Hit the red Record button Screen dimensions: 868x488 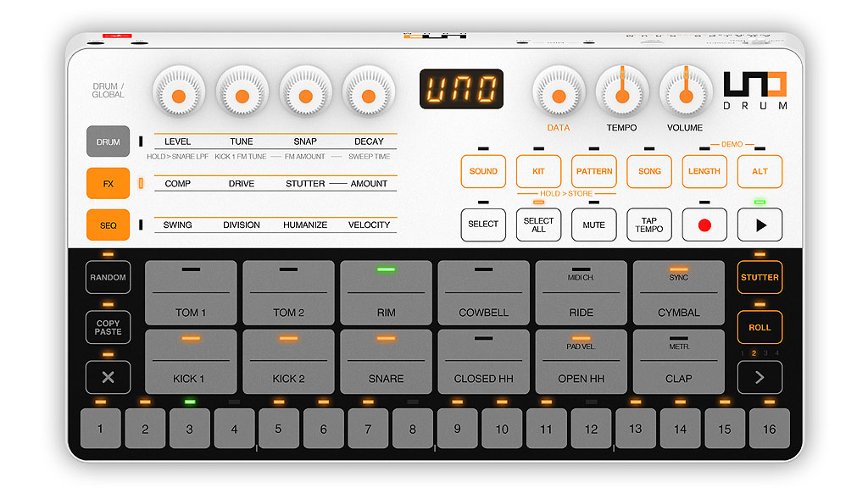pos(704,225)
